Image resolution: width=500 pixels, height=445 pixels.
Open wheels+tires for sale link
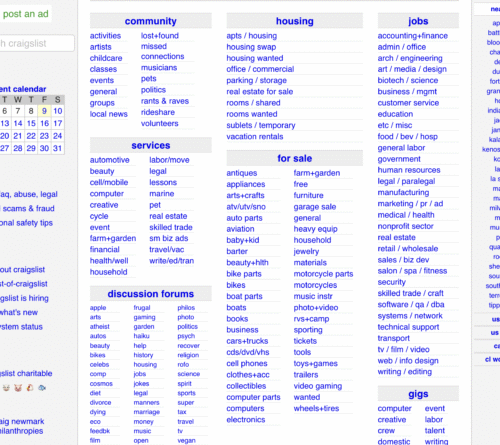(x=316, y=408)
